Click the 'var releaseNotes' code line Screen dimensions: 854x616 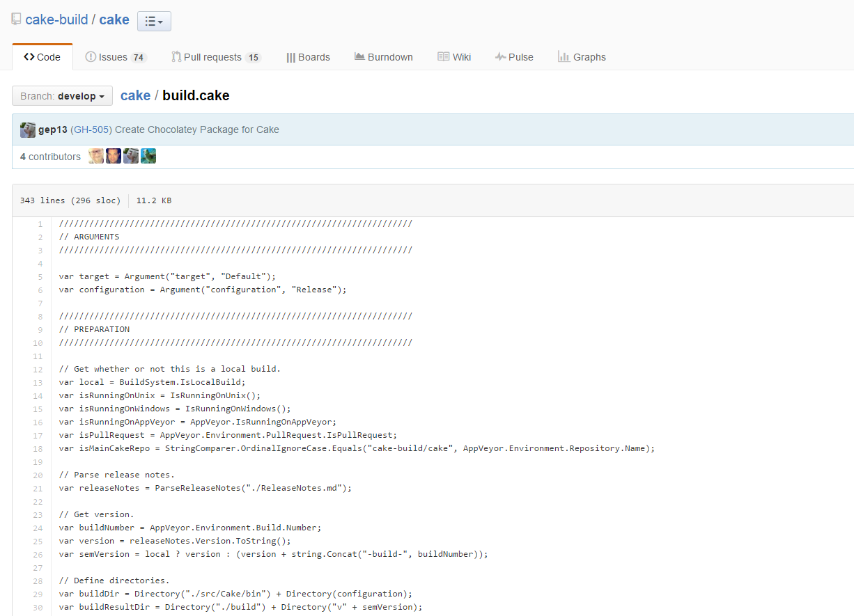[x=205, y=488]
